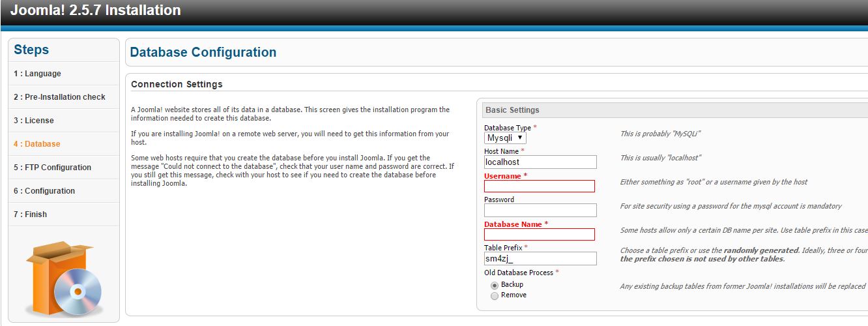Screen dimensions: 868x326
Task: Open step 6 Configuration
Action: (44, 191)
